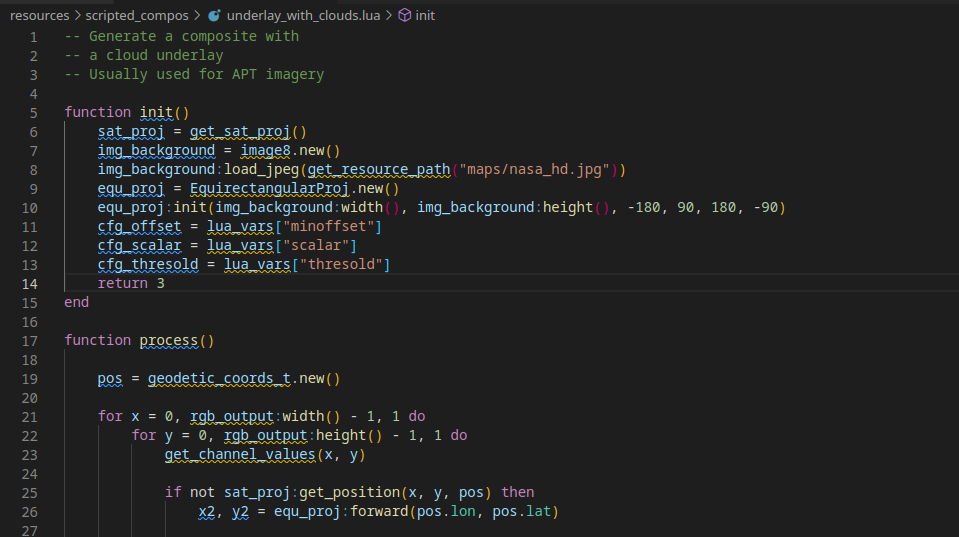The width and height of the screenshot is (959, 537).
Task: Click 'width' method on line 10
Action: pos(362,207)
